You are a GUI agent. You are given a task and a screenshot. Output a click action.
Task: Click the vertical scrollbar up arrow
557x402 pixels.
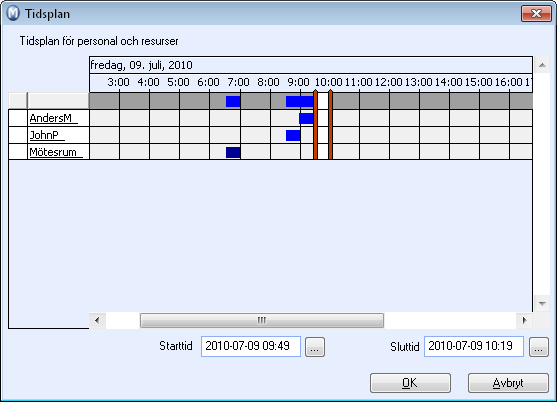(x=542, y=65)
